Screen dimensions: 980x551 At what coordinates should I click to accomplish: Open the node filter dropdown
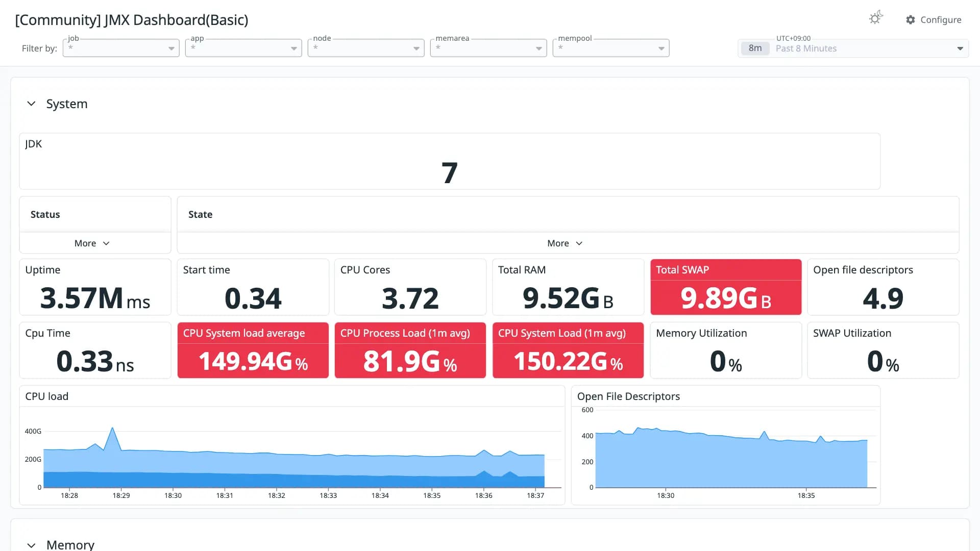366,48
